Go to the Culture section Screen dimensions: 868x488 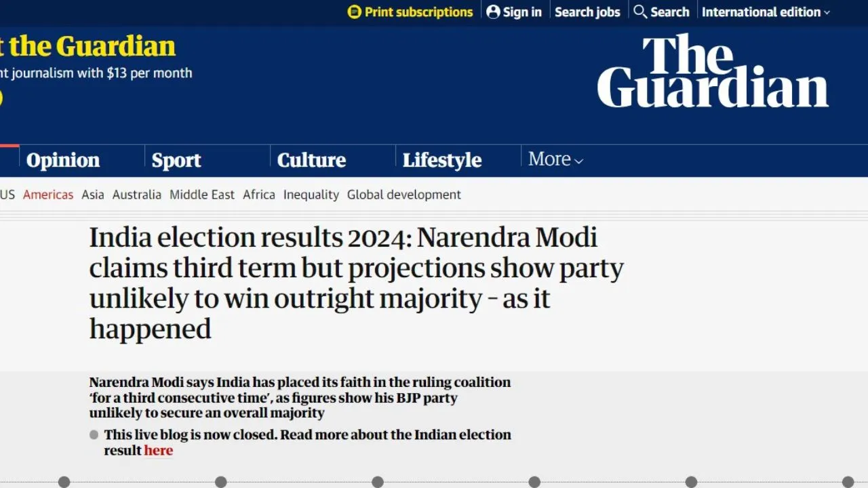tap(311, 160)
